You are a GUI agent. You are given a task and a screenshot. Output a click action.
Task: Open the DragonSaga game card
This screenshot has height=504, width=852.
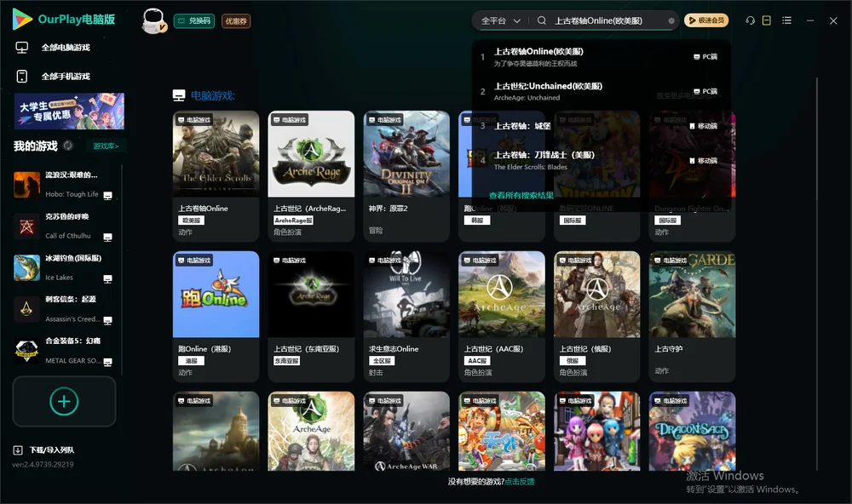(692, 432)
